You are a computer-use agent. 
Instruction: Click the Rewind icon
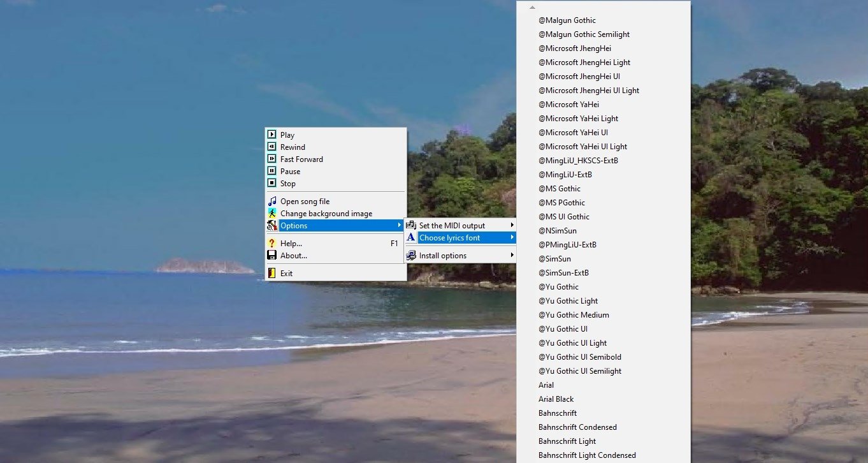(x=272, y=147)
